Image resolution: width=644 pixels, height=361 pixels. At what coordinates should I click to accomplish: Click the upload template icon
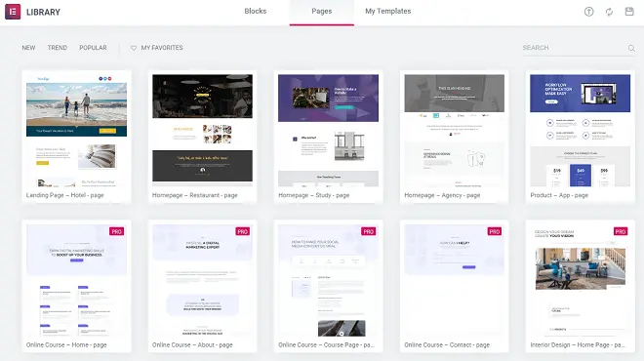[x=589, y=12]
